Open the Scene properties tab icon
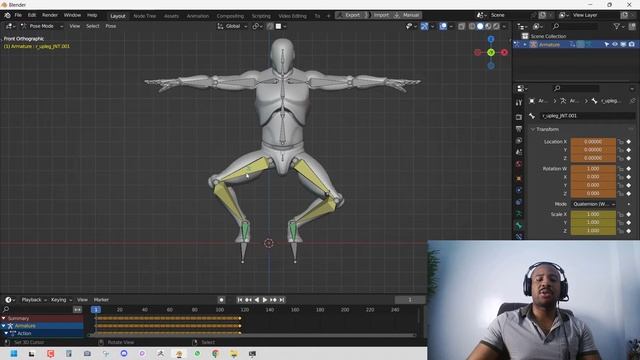 pos(519,152)
